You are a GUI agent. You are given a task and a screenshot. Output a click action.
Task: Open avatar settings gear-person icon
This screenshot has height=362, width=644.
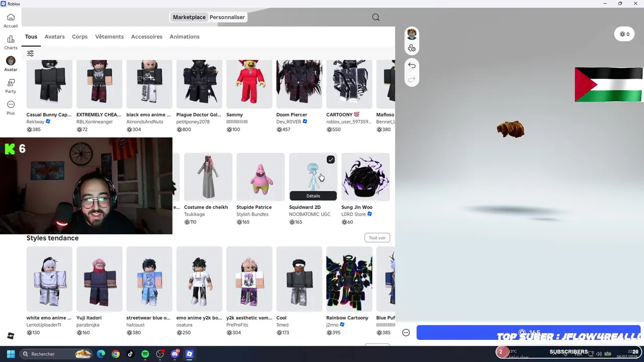(412, 48)
